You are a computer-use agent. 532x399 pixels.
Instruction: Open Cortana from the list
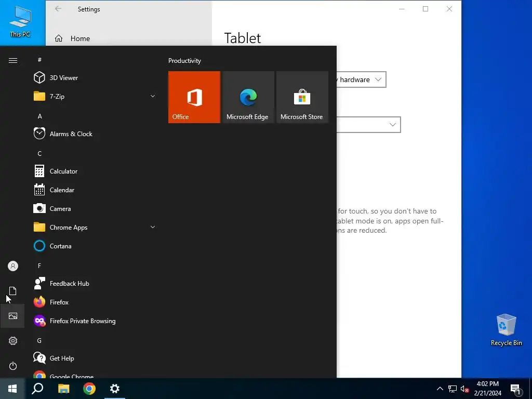pyautogui.click(x=95, y=246)
